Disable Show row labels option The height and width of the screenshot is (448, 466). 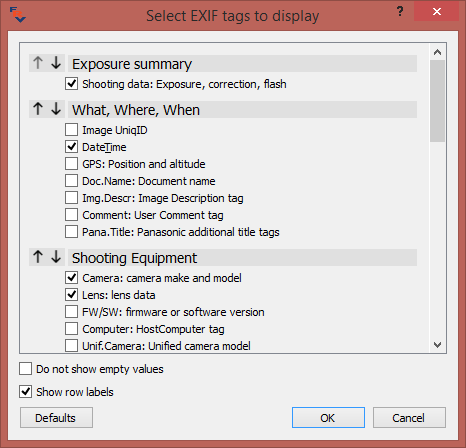pos(26,392)
